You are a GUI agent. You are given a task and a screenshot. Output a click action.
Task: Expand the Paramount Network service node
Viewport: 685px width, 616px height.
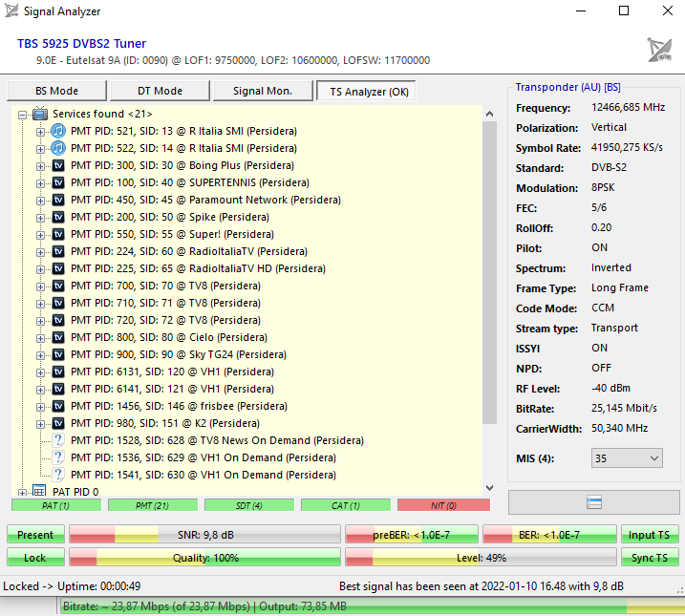tap(40, 201)
